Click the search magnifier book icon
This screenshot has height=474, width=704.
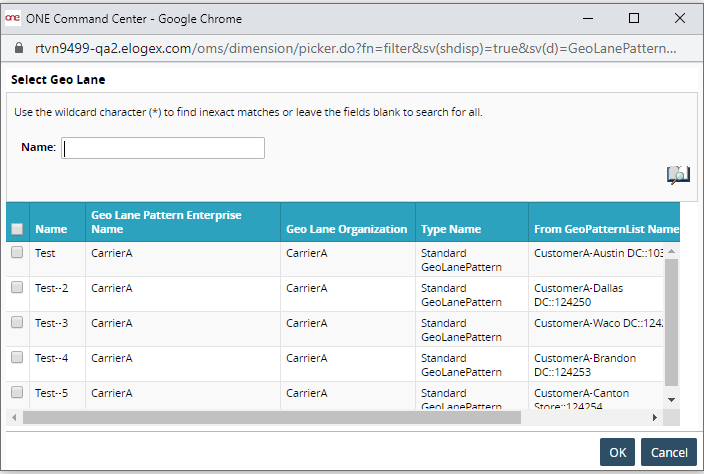tap(678, 175)
